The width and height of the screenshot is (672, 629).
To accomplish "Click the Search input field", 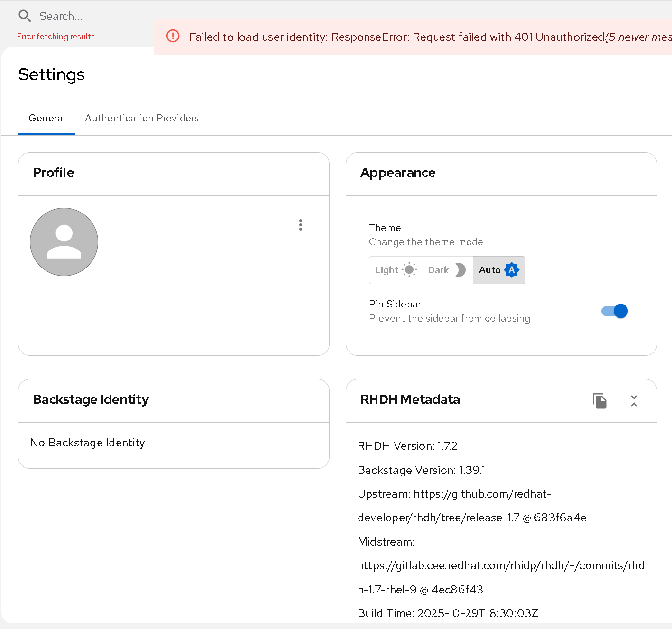I will pos(90,16).
